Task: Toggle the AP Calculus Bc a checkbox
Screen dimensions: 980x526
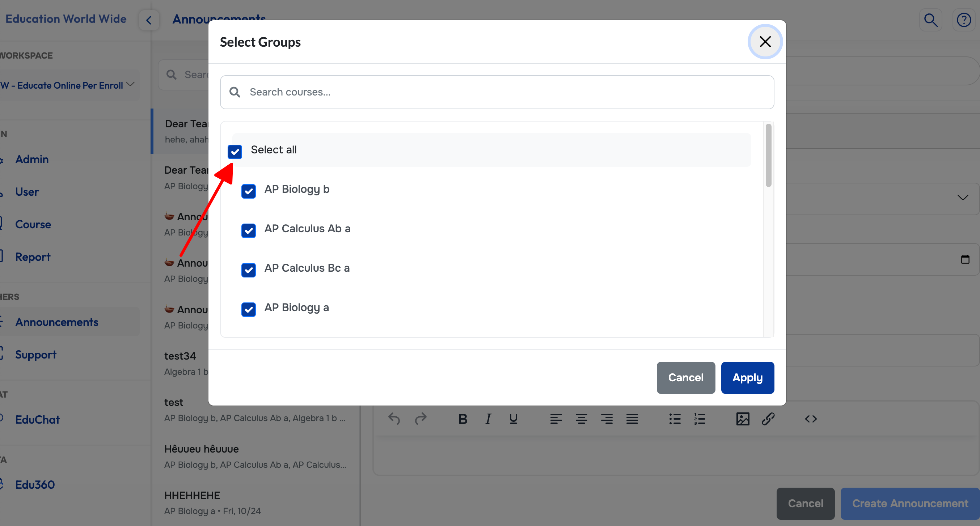Action: coord(248,270)
